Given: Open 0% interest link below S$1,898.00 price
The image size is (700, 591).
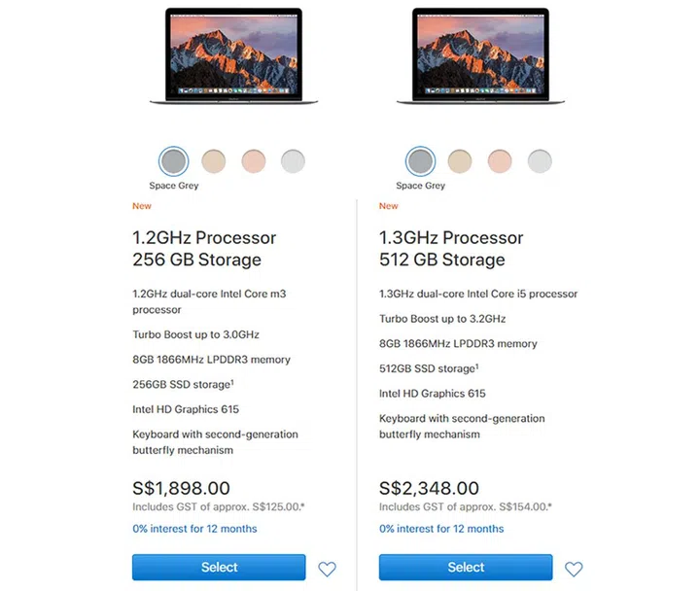Looking at the screenshot, I should pyautogui.click(x=194, y=529).
